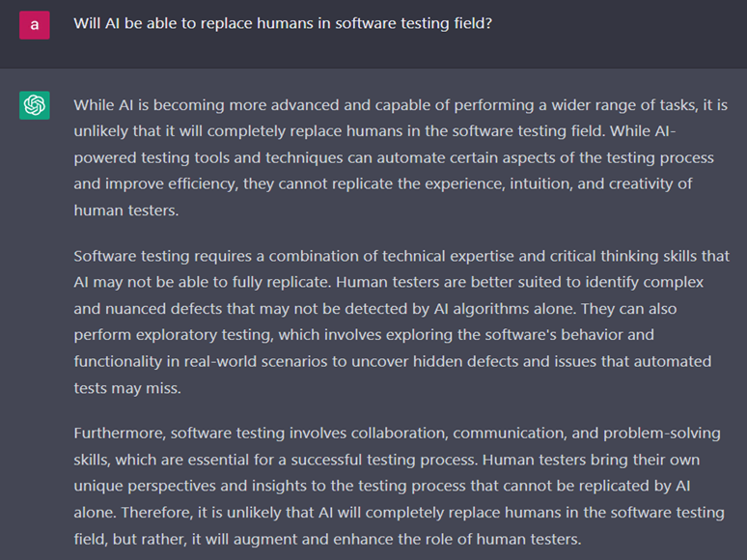747x560 pixels.
Task: Click the phrase "tests may miss."
Action: (127, 388)
